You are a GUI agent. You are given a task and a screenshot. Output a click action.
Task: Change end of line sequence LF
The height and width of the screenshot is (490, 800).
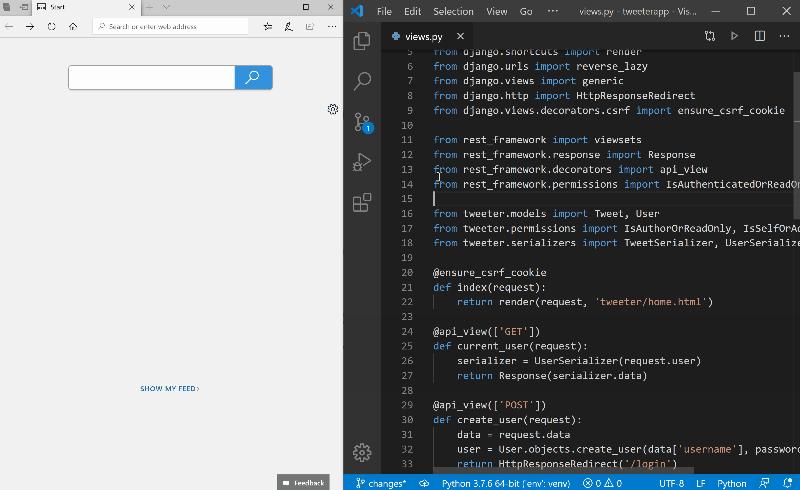pos(701,483)
